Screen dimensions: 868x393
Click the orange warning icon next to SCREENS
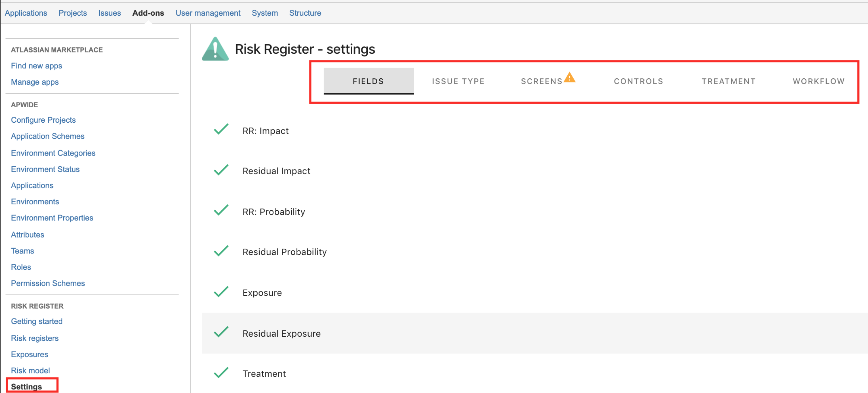point(569,77)
